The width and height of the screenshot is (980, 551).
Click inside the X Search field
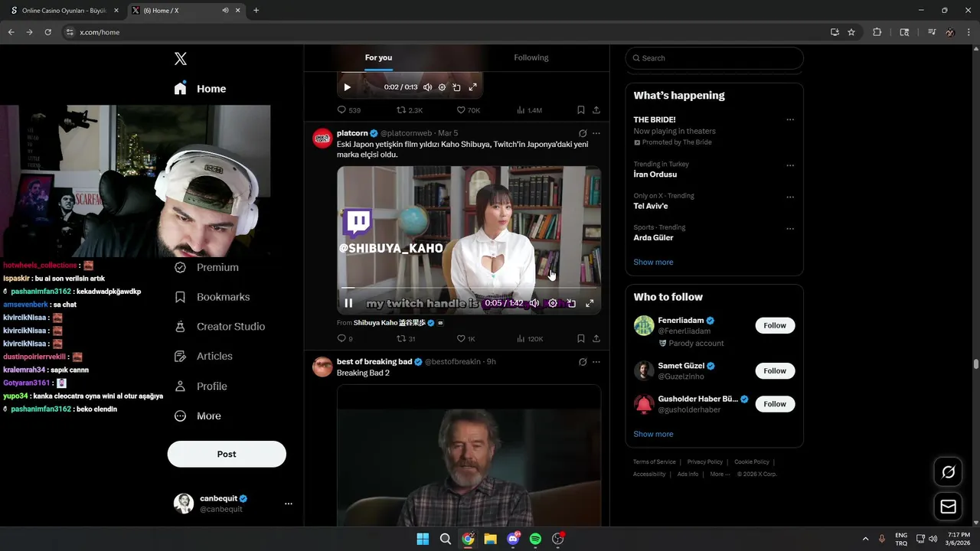[x=714, y=58]
